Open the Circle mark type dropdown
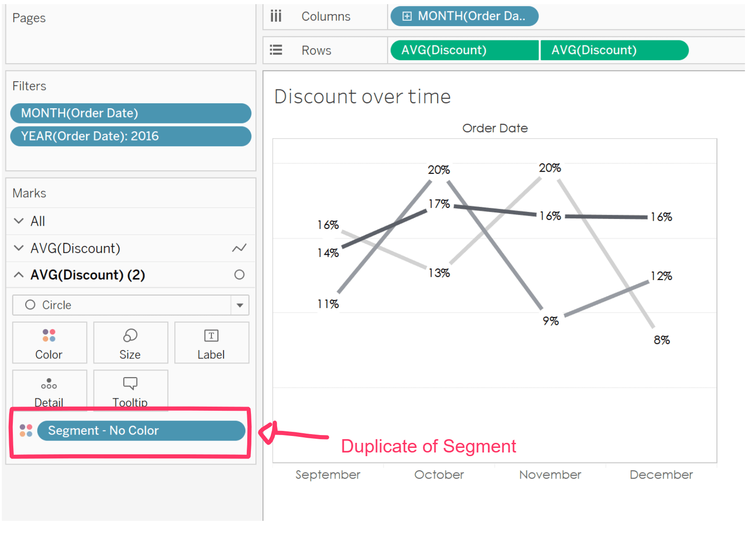This screenshot has height=536, width=756. coord(240,305)
